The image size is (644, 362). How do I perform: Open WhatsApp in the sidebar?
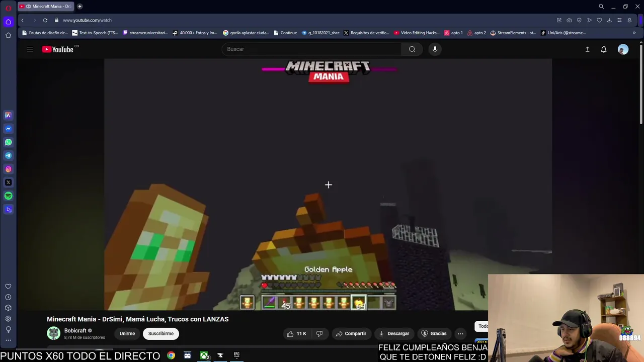8,142
